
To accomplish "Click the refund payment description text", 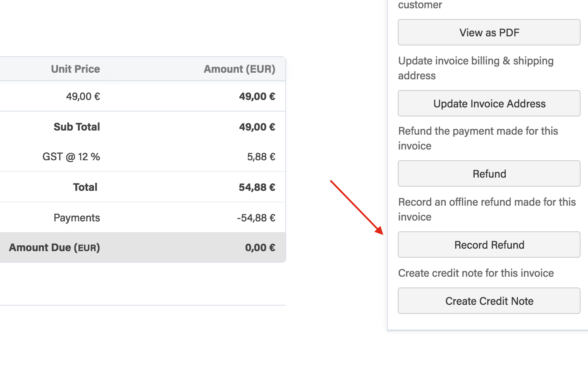I will (478, 138).
